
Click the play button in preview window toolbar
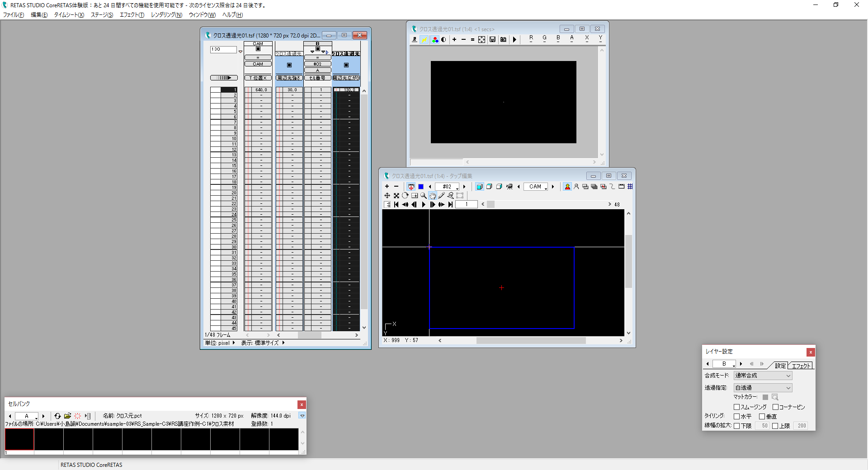pos(514,40)
